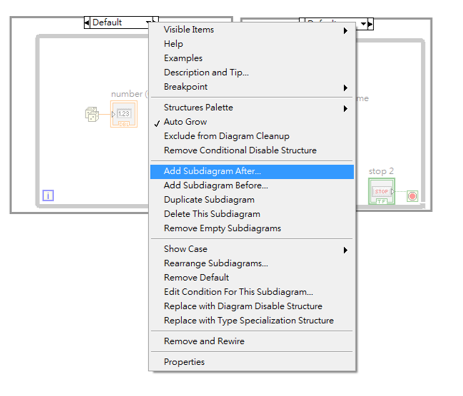
Task: Select Exclude from Diagram Cleanup
Action: [252, 136]
